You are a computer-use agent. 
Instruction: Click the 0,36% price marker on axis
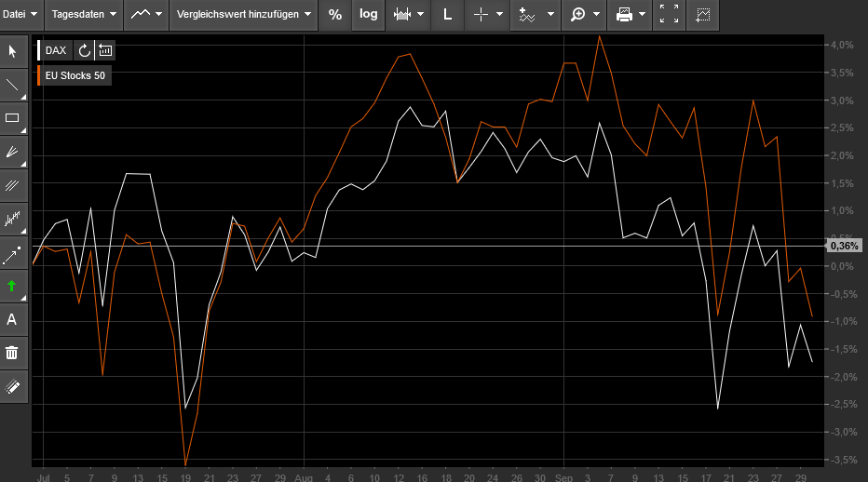(x=844, y=246)
